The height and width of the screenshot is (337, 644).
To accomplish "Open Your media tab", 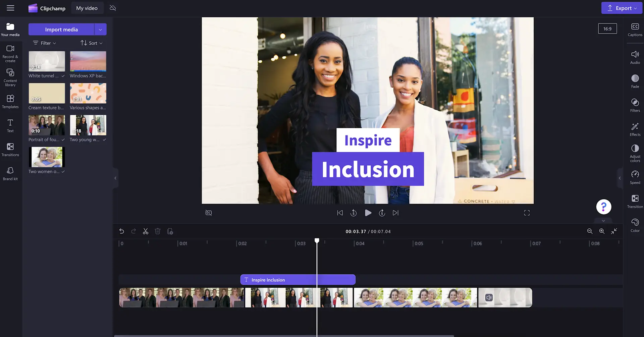I will [x=10, y=30].
